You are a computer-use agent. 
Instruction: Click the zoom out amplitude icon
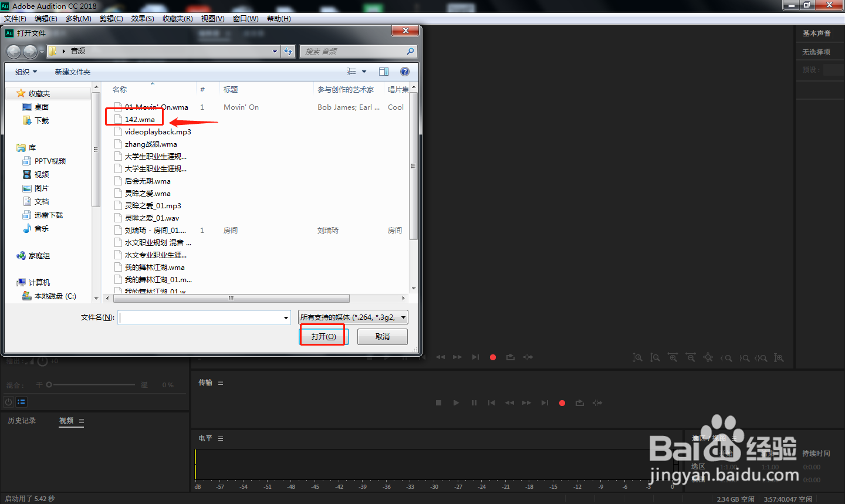tap(655, 357)
